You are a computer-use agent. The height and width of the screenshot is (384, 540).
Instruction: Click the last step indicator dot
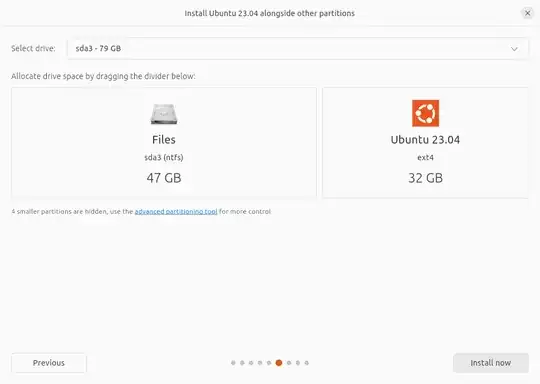click(307, 363)
